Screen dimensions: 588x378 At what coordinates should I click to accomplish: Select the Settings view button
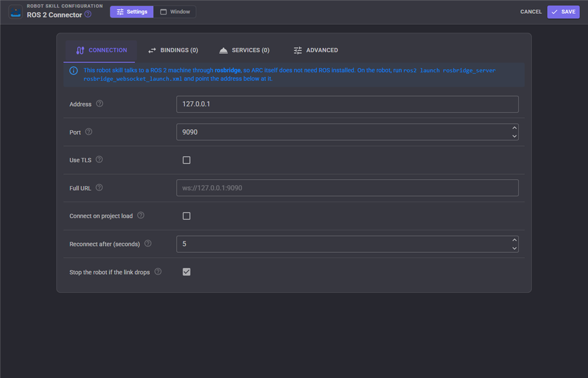pyautogui.click(x=131, y=11)
